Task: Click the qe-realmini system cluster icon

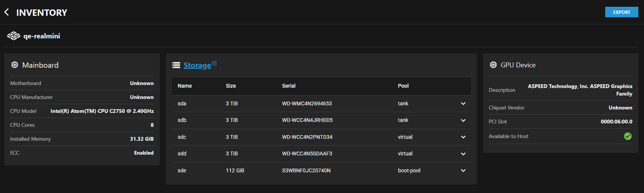Action: click(x=14, y=36)
